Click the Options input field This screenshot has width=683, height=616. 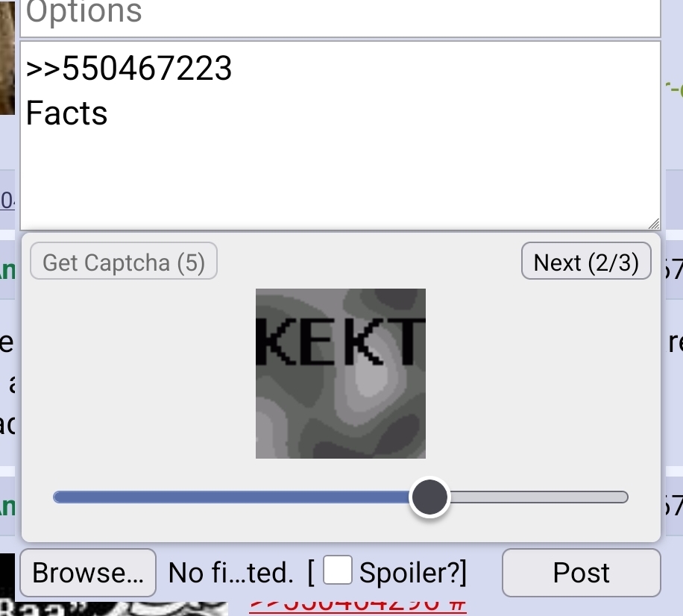[x=340, y=17]
